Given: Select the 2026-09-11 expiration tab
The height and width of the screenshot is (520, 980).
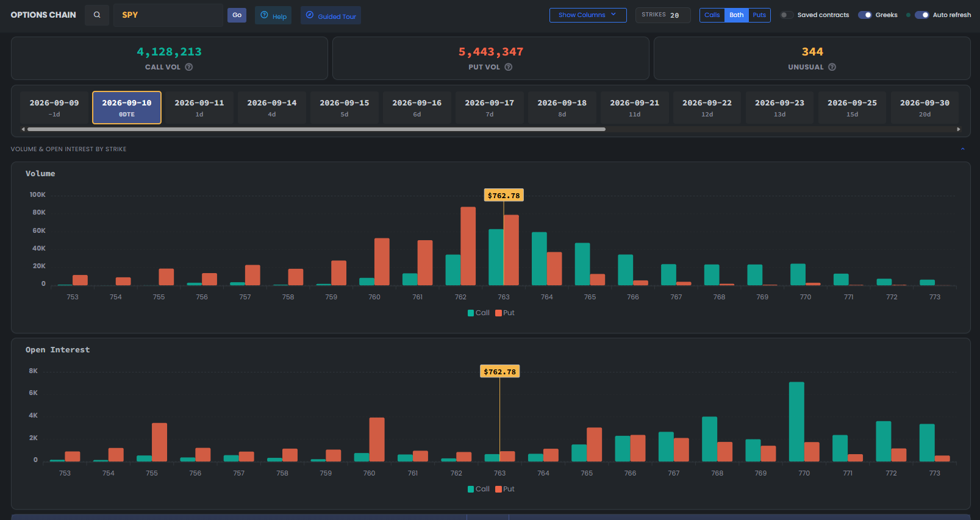Looking at the screenshot, I should [x=199, y=108].
